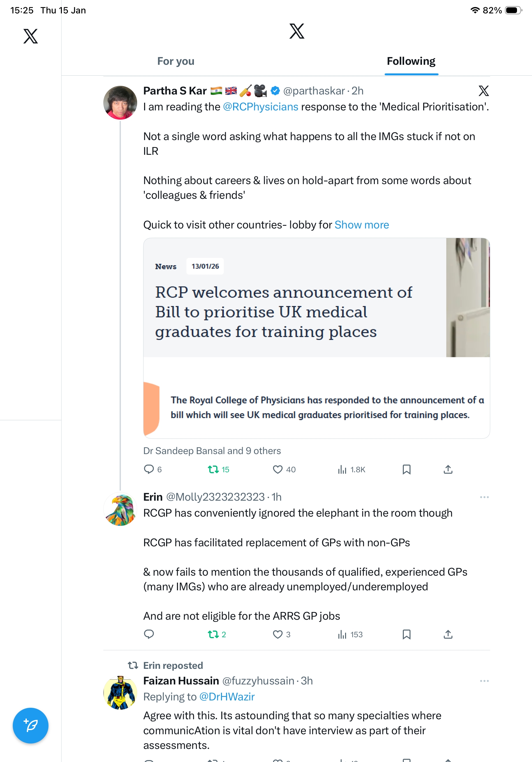The width and height of the screenshot is (532, 762).
Task: Like Partha S Kar's post
Action: tap(277, 469)
